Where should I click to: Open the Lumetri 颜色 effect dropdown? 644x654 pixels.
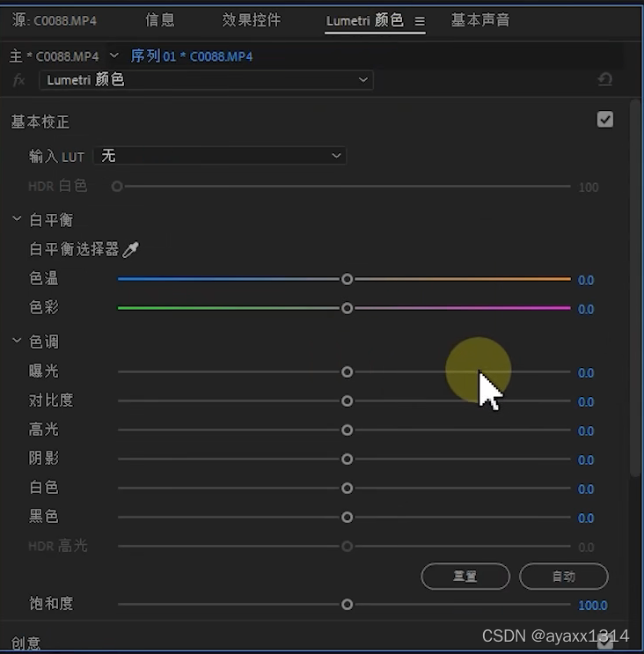[x=206, y=80]
